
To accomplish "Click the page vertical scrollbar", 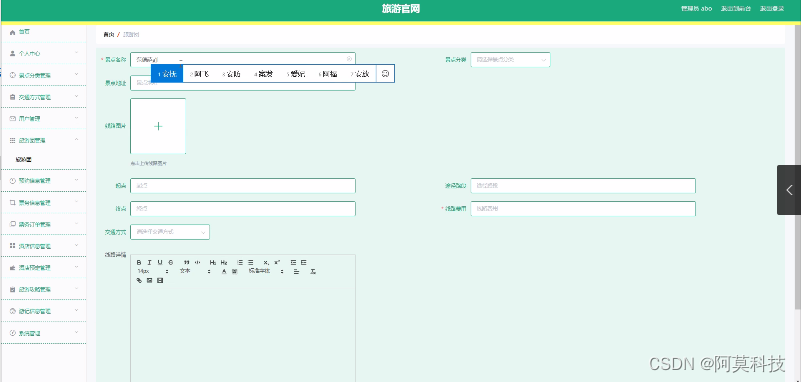I will [x=798, y=166].
